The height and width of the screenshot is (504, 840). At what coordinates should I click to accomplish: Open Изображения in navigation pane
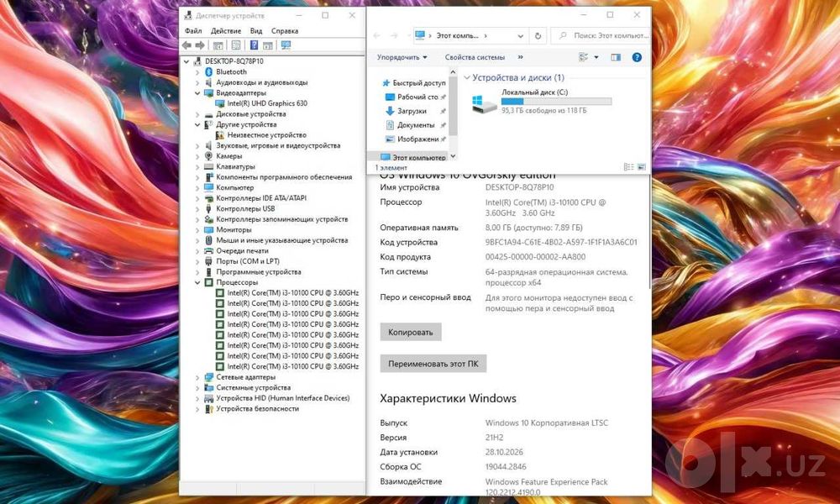click(x=417, y=139)
